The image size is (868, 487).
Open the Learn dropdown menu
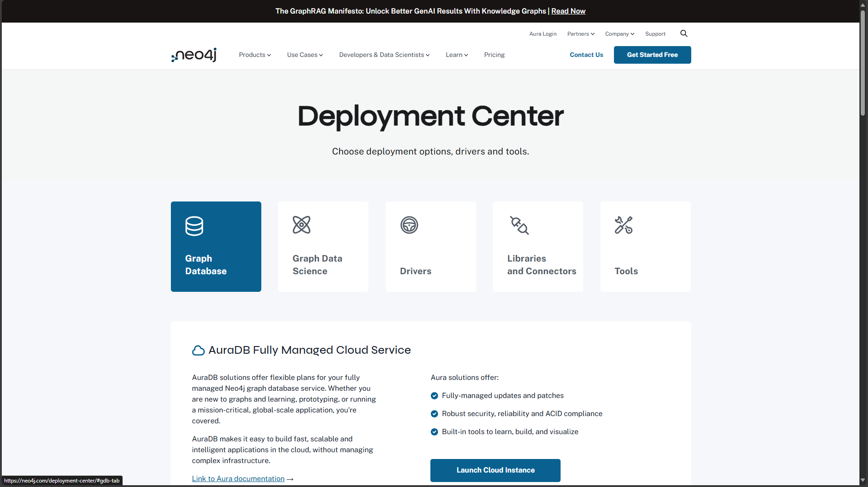pyautogui.click(x=457, y=55)
